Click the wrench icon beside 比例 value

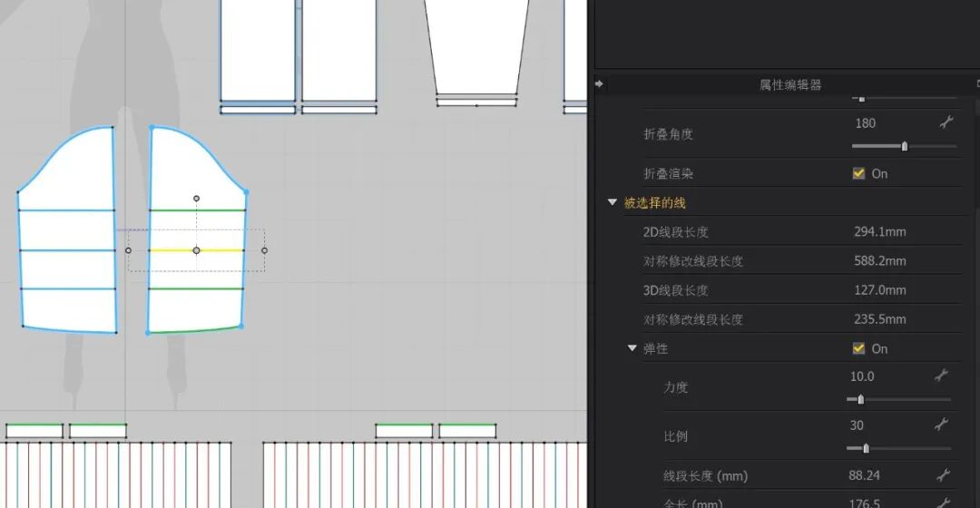coord(941,425)
